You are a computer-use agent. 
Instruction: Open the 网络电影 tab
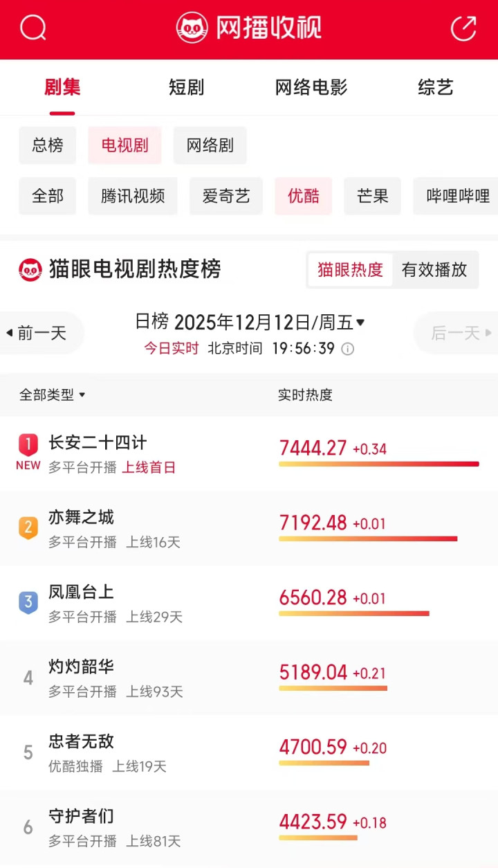(x=311, y=88)
